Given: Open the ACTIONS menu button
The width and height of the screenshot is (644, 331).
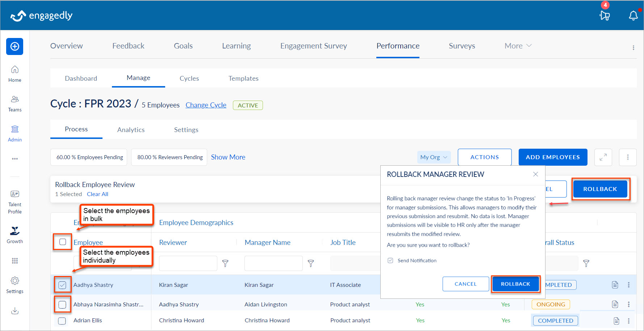Looking at the screenshot, I should (484, 157).
